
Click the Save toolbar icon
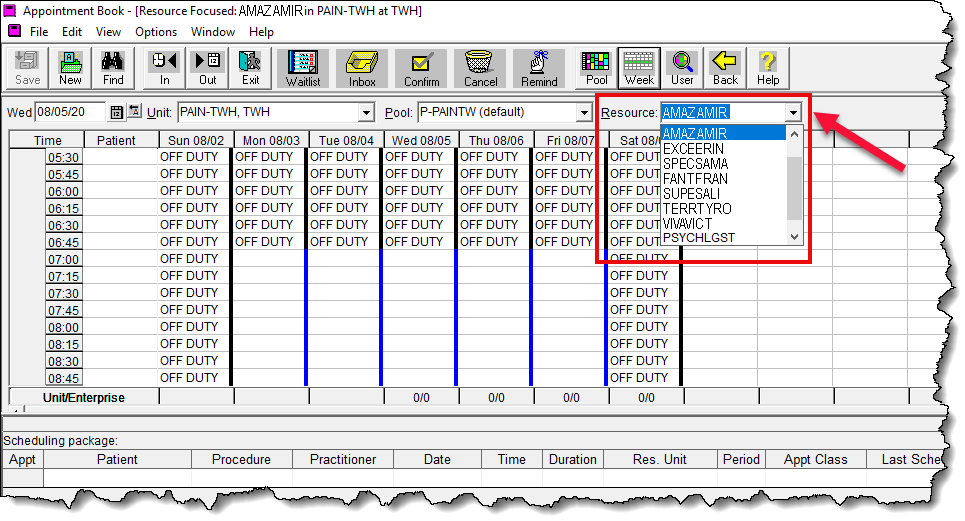(x=28, y=68)
